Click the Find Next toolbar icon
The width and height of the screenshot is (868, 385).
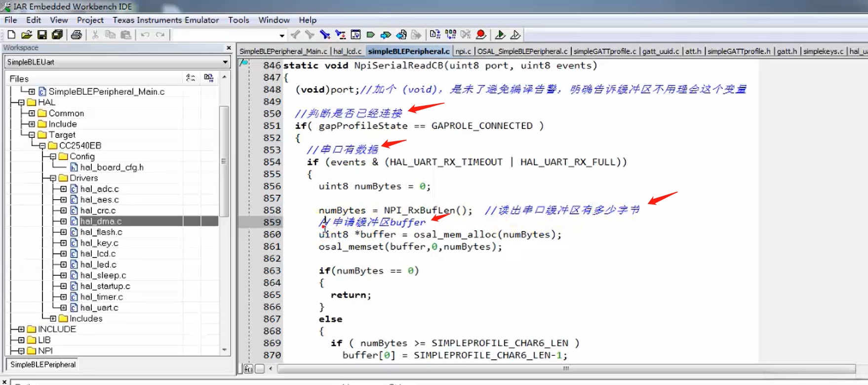click(310, 35)
